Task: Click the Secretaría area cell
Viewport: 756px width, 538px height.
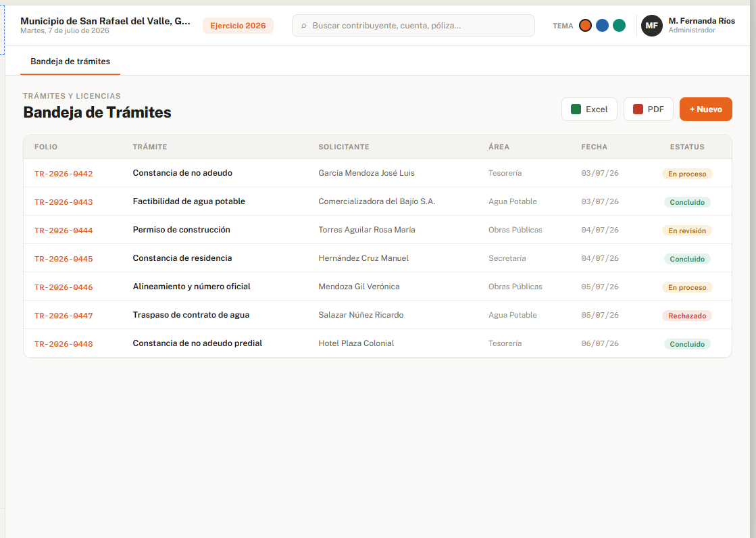Action: [x=507, y=258]
